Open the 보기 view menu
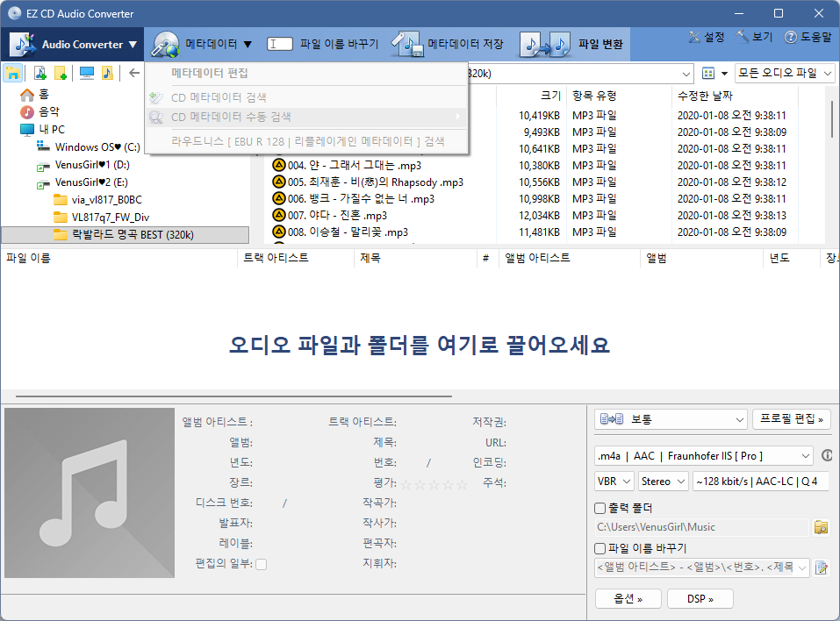840x621 pixels. [x=754, y=37]
